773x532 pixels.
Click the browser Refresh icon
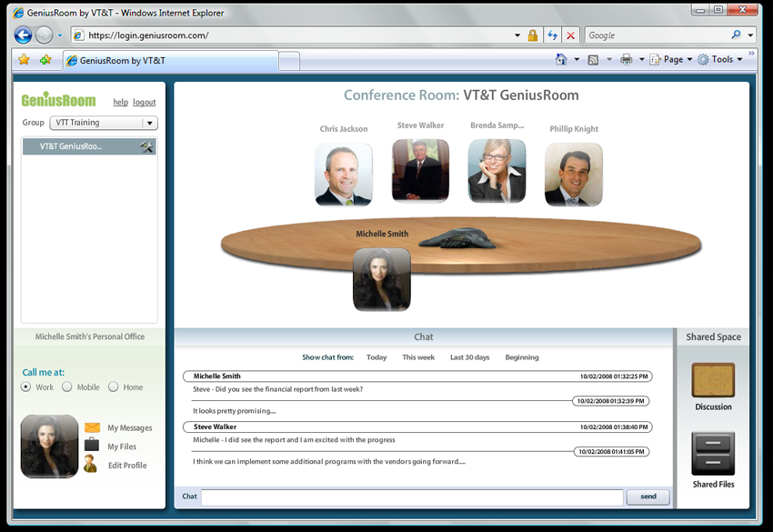coord(552,35)
